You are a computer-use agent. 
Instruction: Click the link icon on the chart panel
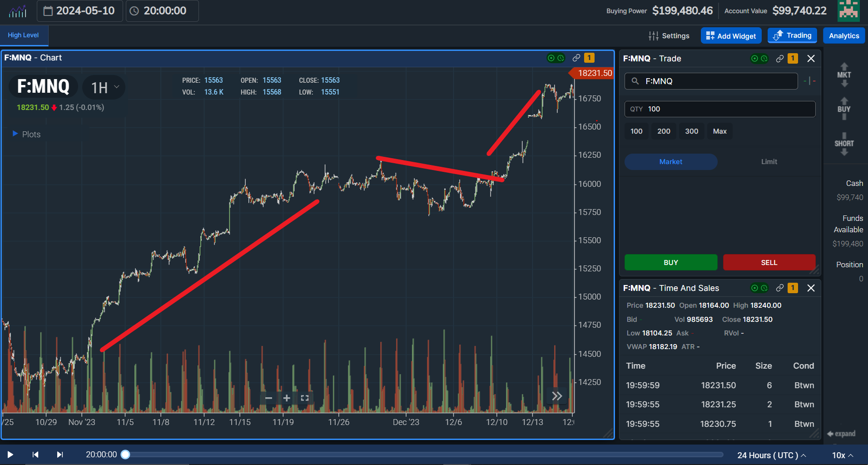[x=576, y=58]
